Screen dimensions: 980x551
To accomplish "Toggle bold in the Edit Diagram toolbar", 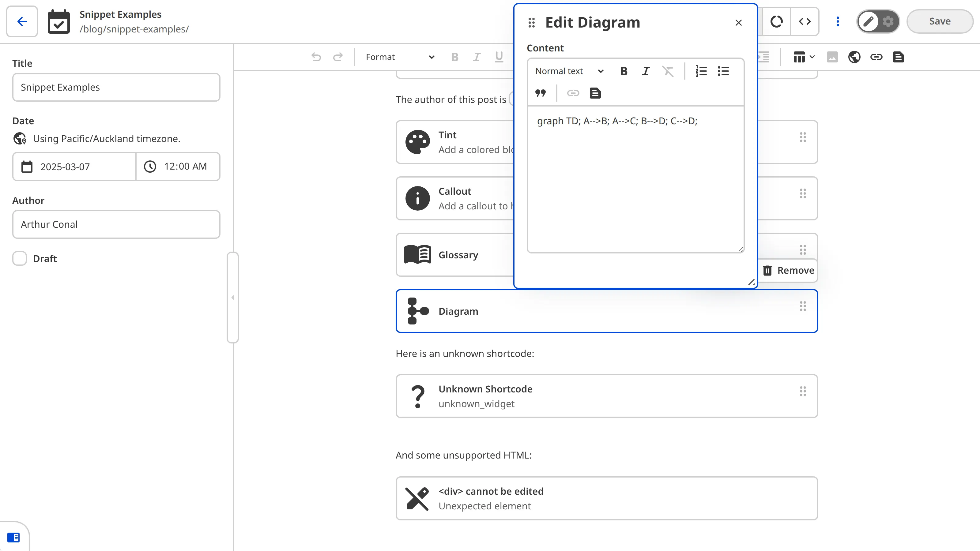I will [623, 71].
